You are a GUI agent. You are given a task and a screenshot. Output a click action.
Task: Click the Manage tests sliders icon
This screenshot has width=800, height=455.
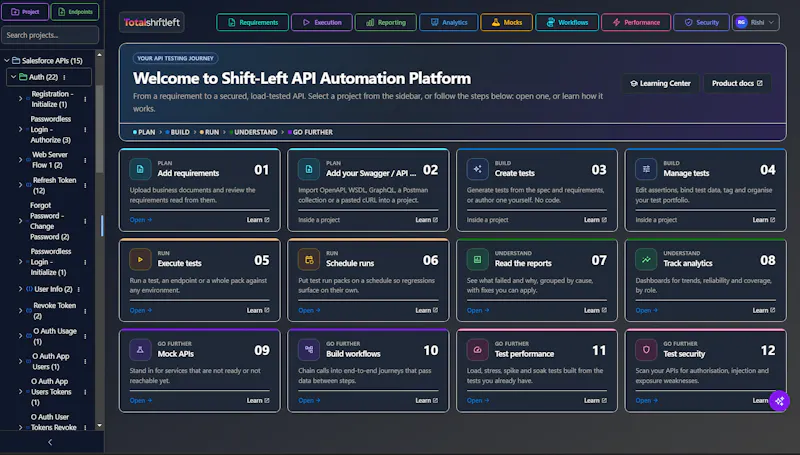point(646,169)
